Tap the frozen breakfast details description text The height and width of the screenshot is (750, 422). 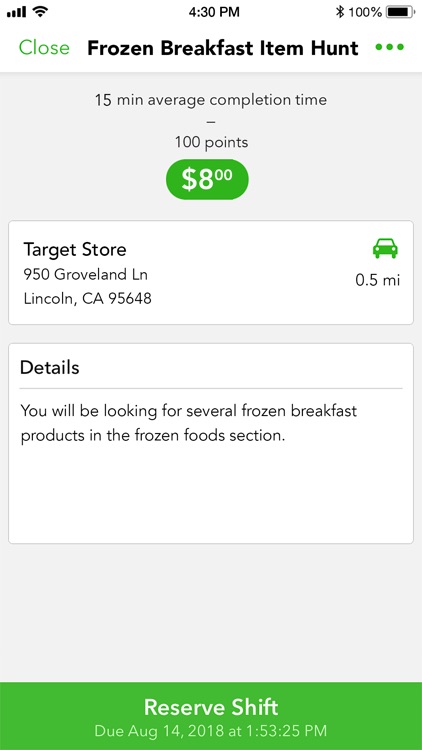[189, 423]
